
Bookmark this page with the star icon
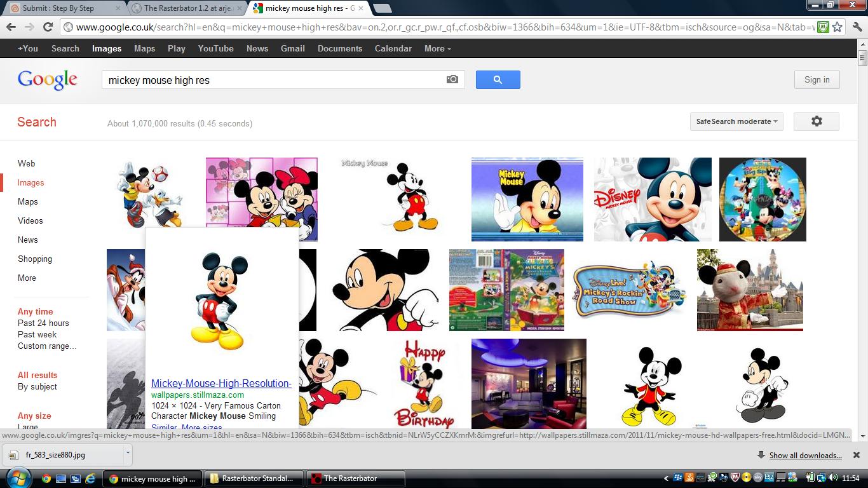tap(837, 27)
